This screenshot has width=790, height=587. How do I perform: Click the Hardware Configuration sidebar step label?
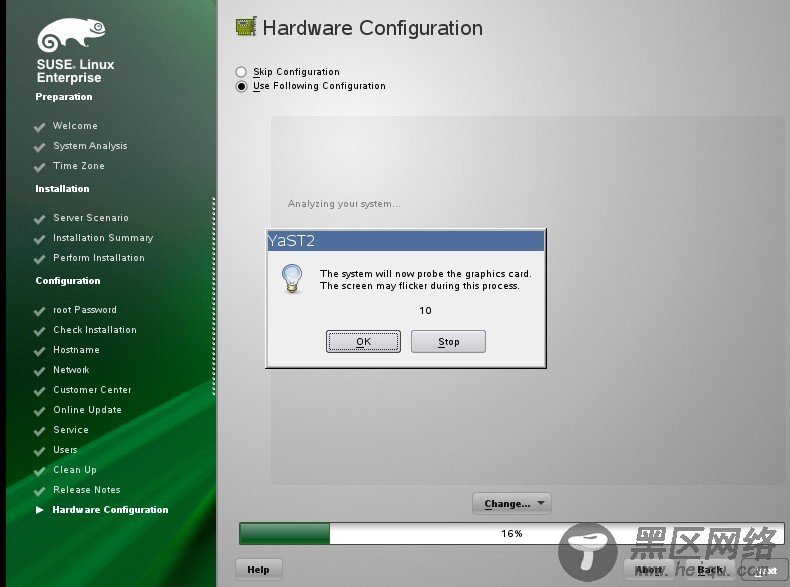click(110, 510)
